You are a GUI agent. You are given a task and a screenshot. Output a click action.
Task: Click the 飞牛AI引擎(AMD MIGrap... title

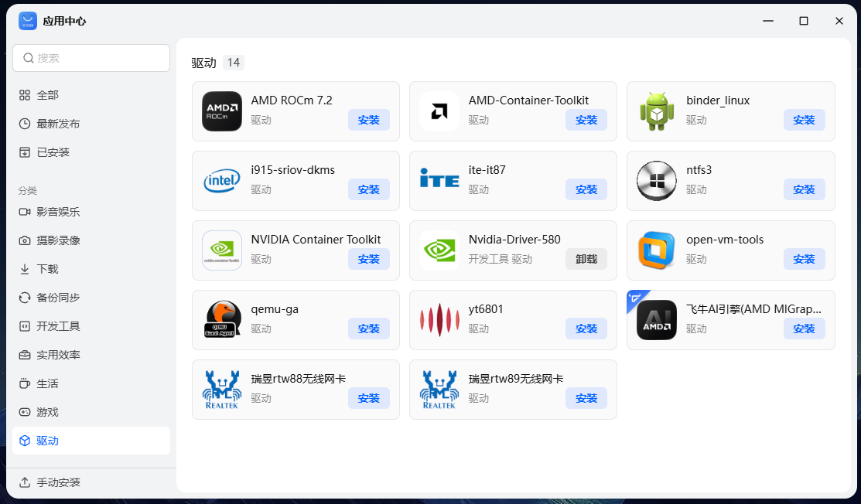coord(754,309)
